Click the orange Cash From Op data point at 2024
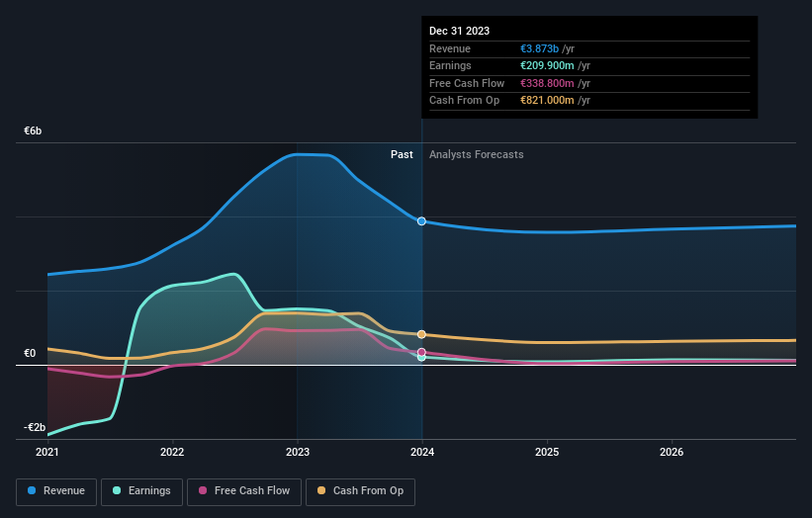The height and width of the screenshot is (518, 812). (421, 334)
